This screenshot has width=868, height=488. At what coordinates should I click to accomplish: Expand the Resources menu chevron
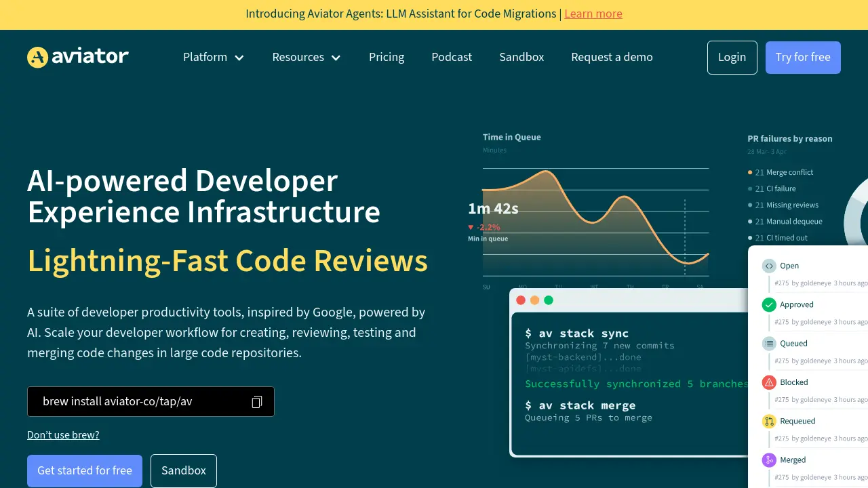pos(336,58)
